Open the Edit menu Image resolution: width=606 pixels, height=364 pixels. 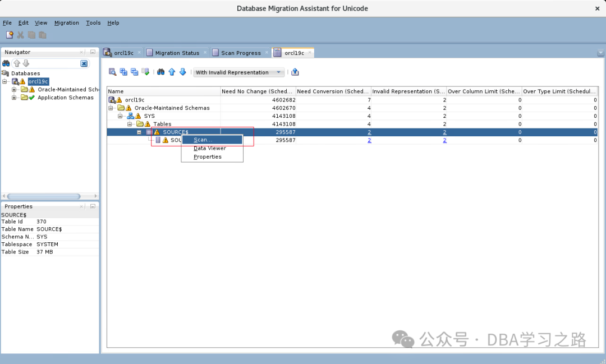click(24, 23)
